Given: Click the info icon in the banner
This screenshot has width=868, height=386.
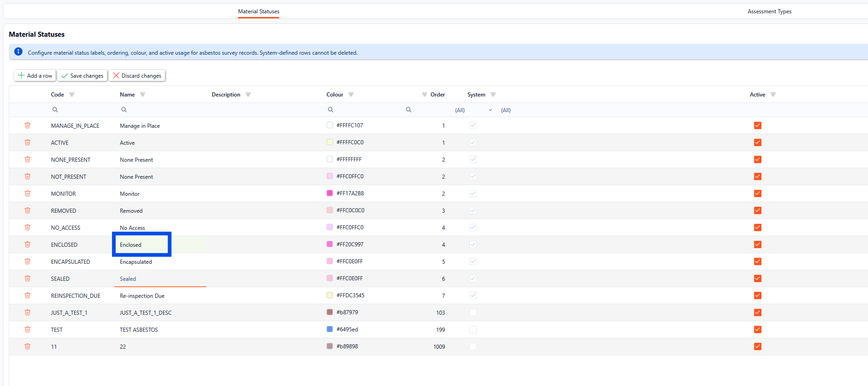Looking at the screenshot, I should [18, 52].
